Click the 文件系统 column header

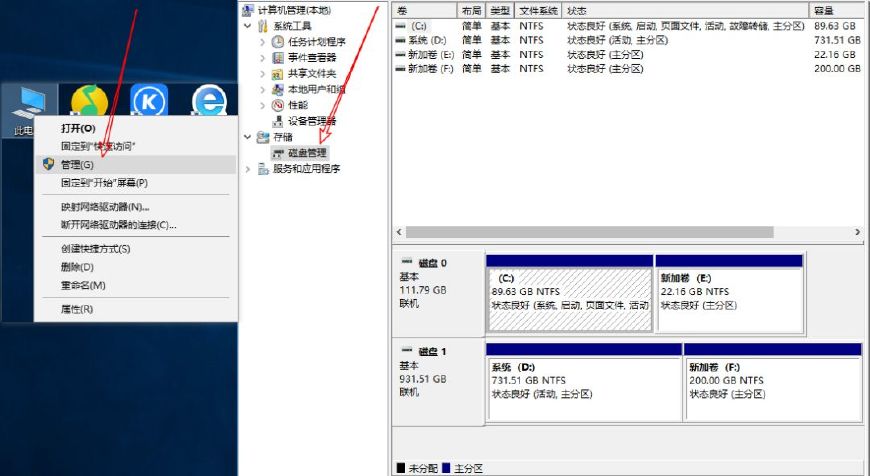click(538, 11)
